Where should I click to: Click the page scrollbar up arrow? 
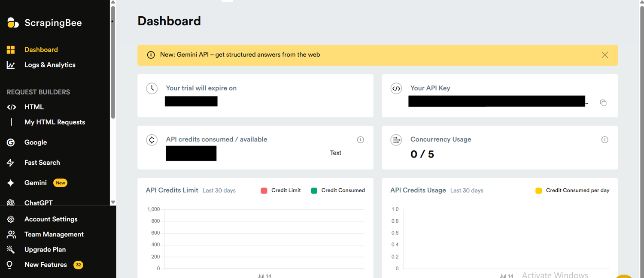[x=641, y=3]
